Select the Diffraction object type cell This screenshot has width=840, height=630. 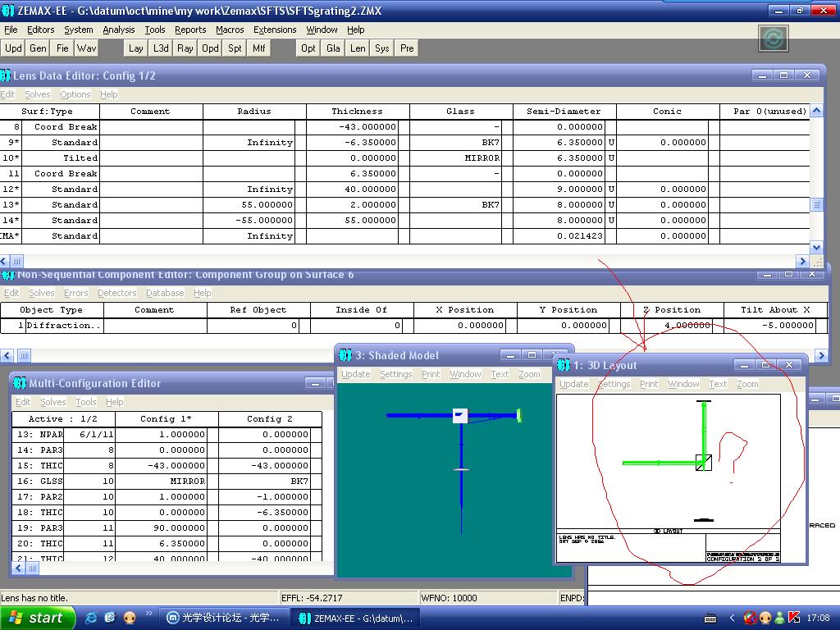(x=64, y=325)
